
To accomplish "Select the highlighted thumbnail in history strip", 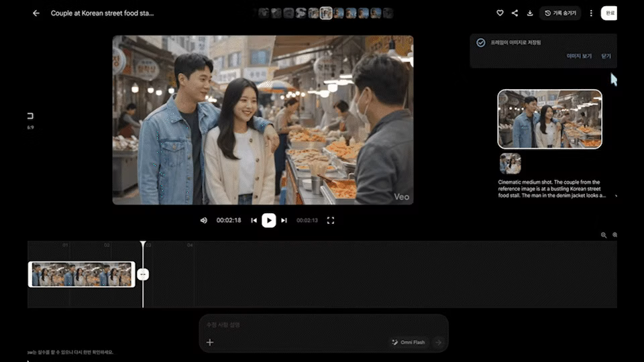I will pyautogui.click(x=326, y=13).
